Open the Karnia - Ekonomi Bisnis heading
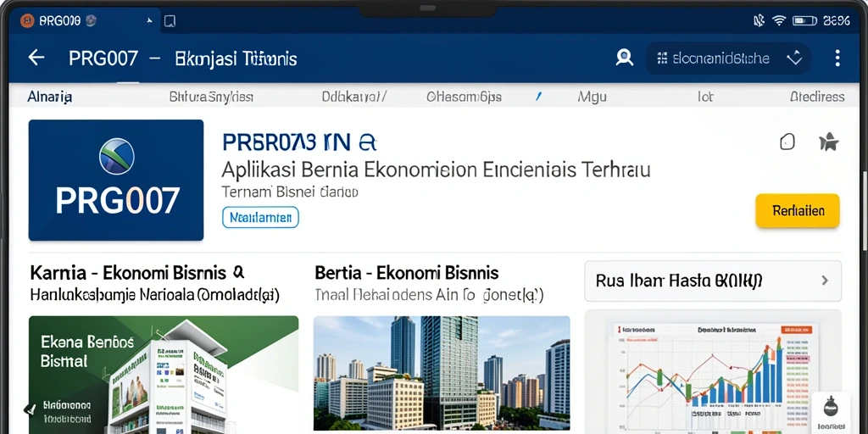Viewport: 868px width, 434px height. 137,272
